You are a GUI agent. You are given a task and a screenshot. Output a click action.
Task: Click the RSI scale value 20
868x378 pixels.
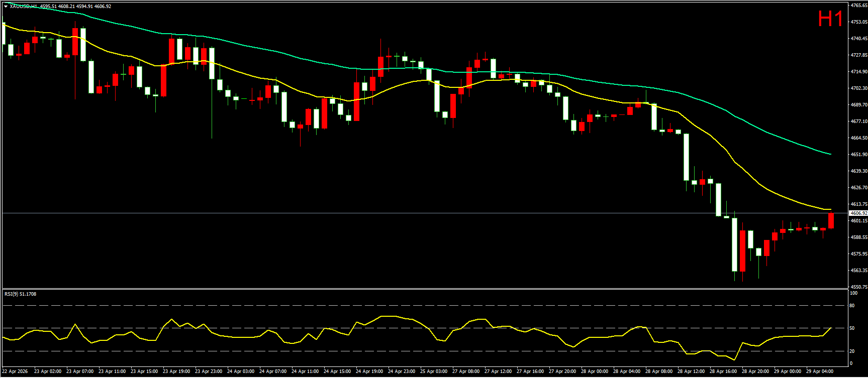[x=852, y=351]
